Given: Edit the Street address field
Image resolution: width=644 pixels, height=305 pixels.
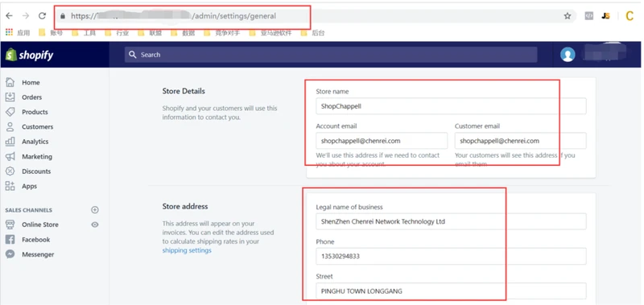Looking at the screenshot, I should click(451, 291).
